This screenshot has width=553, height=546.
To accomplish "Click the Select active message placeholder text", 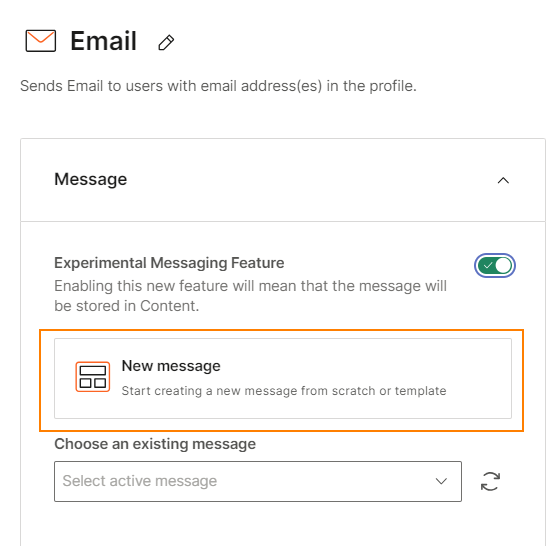I will 140,481.
